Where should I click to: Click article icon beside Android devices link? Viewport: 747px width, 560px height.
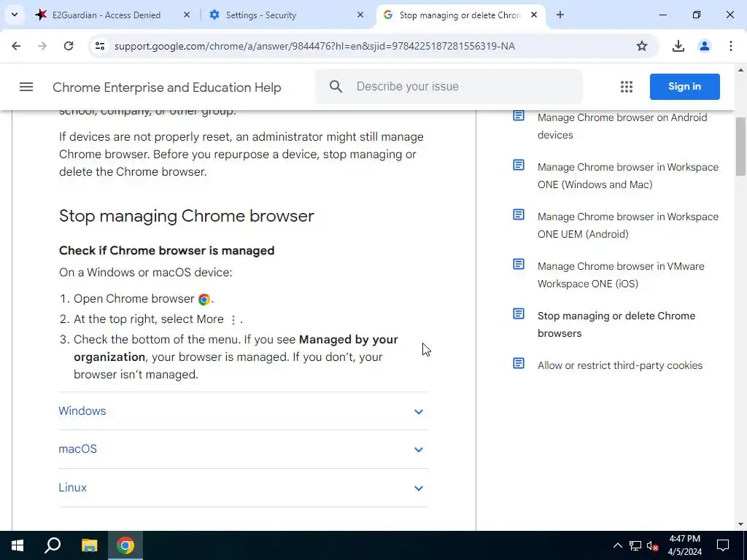(x=519, y=116)
